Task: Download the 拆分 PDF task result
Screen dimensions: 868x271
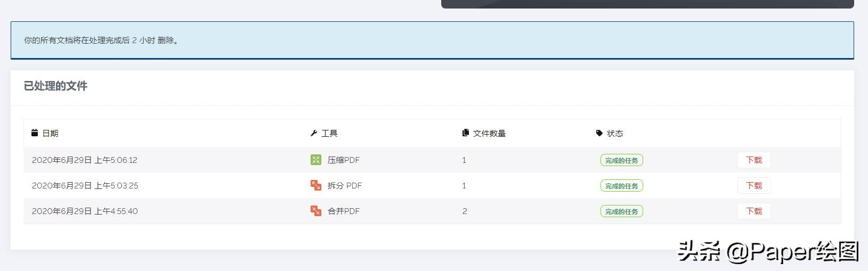Action: [754, 185]
